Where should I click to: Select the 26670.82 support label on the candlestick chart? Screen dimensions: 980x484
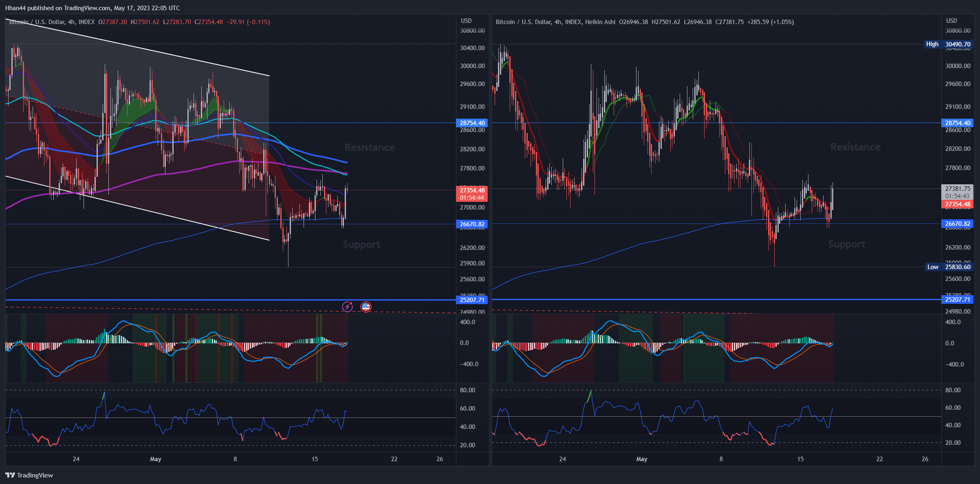(472, 224)
